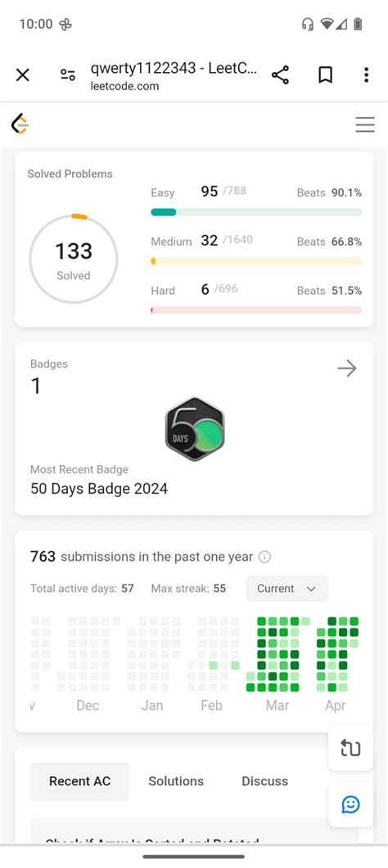Screen dimensions: 388x868
Task: Expand the Current year dropdown
Action: 286,589
